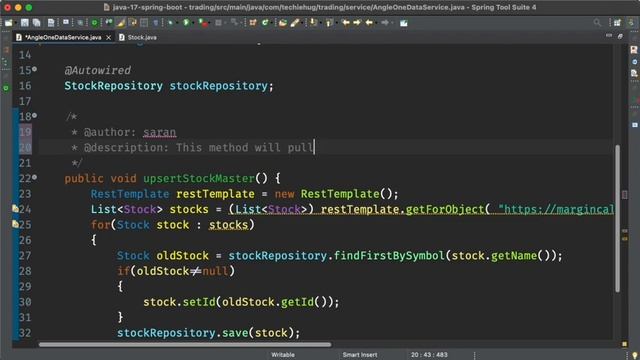640x360 pixels.
Task: Click the warning marker on line 25
Action: tap(15, 224)
